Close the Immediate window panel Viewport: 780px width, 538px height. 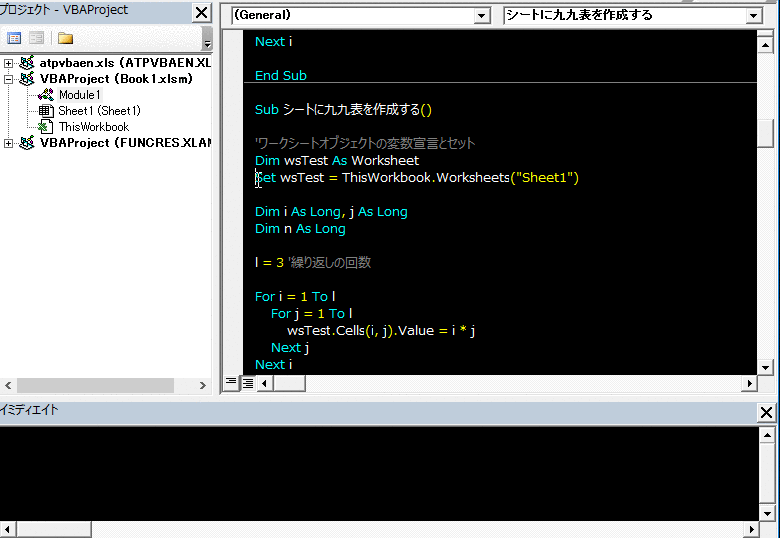click(x=767, y=412)
